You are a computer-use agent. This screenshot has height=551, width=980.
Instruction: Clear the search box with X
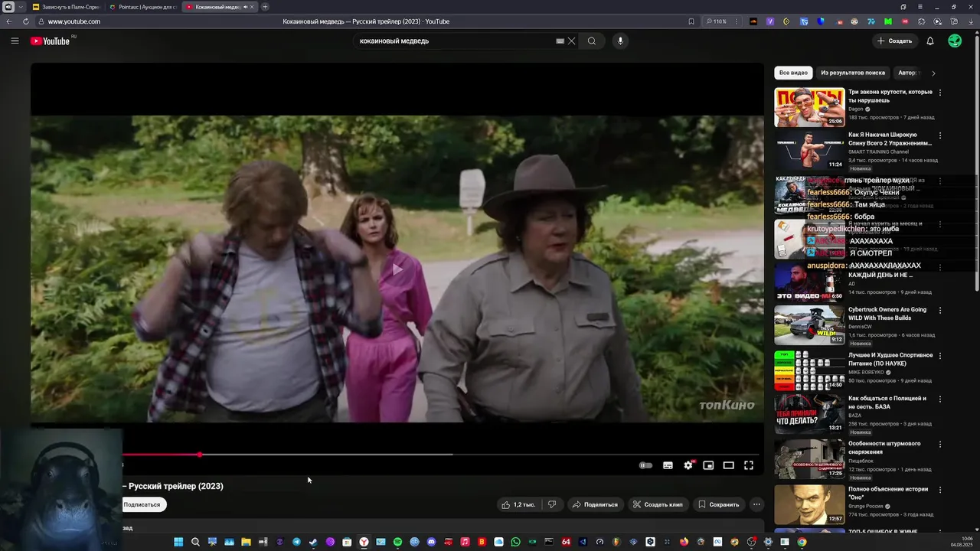pyautogui.click(x=571, y=41)
